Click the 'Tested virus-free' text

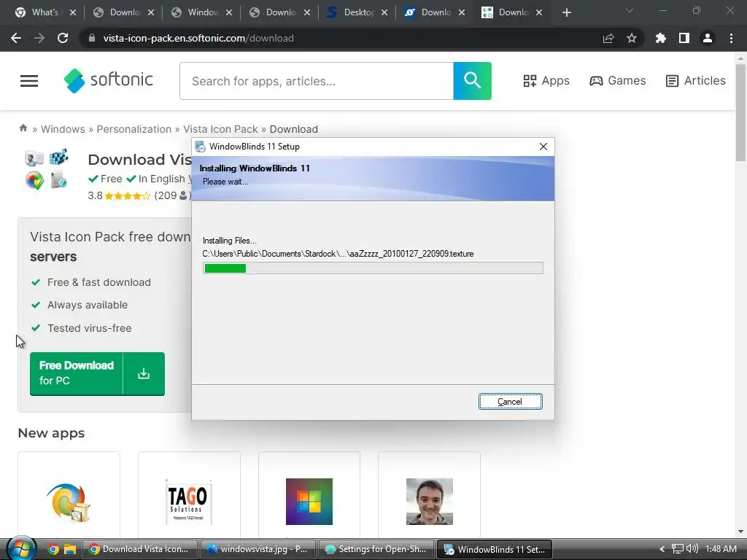pos(90,328)
